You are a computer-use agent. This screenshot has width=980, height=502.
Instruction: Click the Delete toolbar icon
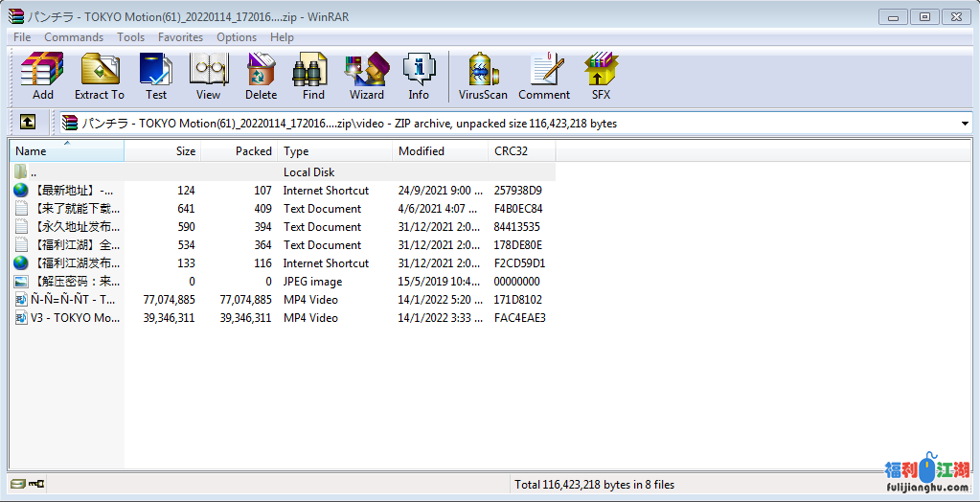tap(261, 76)
